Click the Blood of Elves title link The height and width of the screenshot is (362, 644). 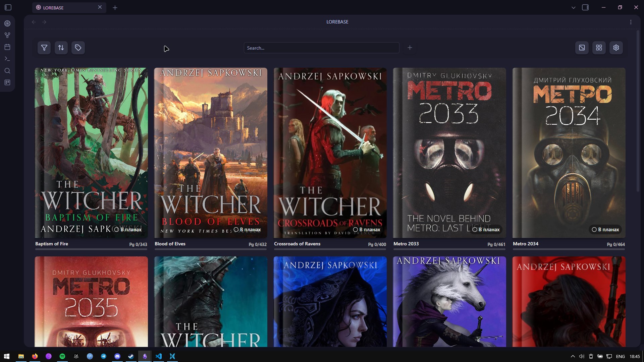170,244
